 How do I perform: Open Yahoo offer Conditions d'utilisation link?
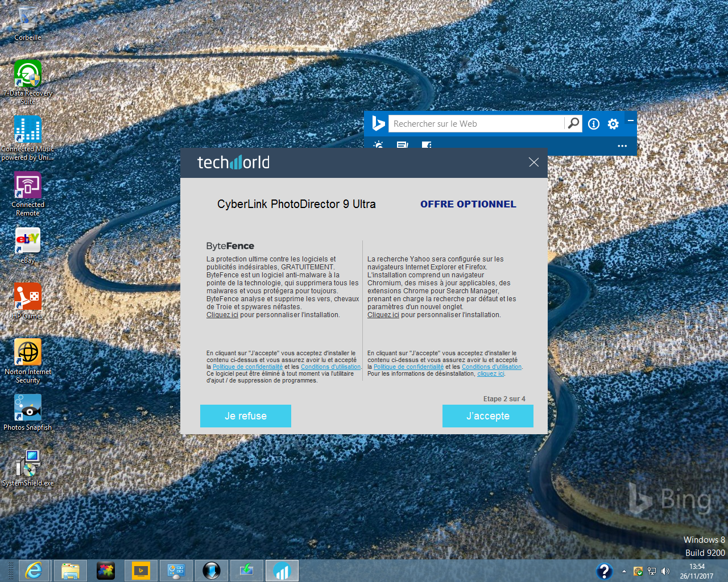[x=491, y=367]
